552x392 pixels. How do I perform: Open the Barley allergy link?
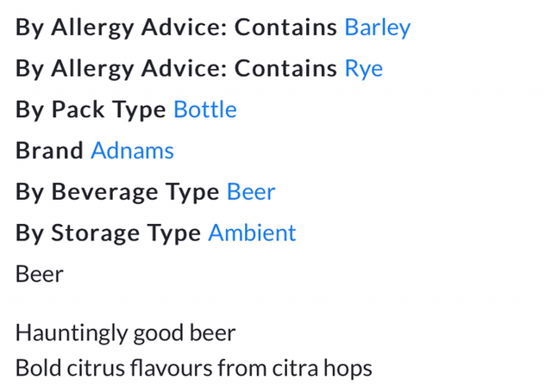pyautogui.click(x=377, y=27)
